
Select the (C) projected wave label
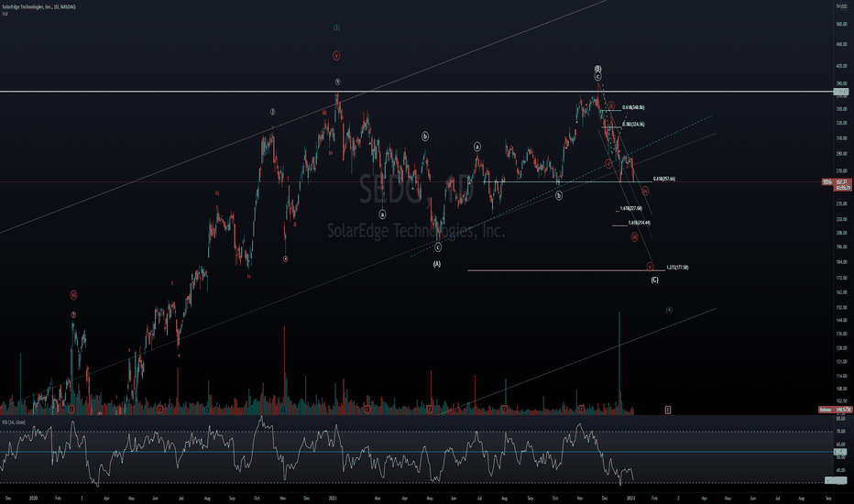pos(654,280)
